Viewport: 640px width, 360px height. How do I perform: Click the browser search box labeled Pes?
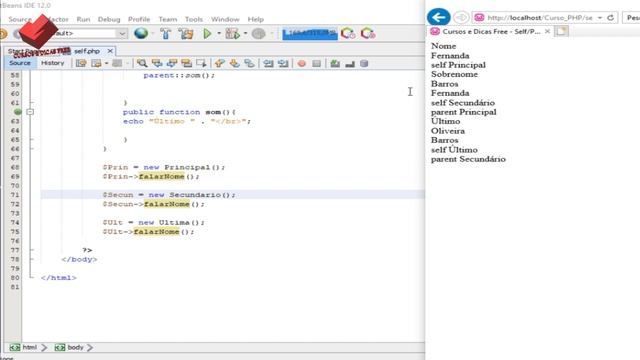631,18
